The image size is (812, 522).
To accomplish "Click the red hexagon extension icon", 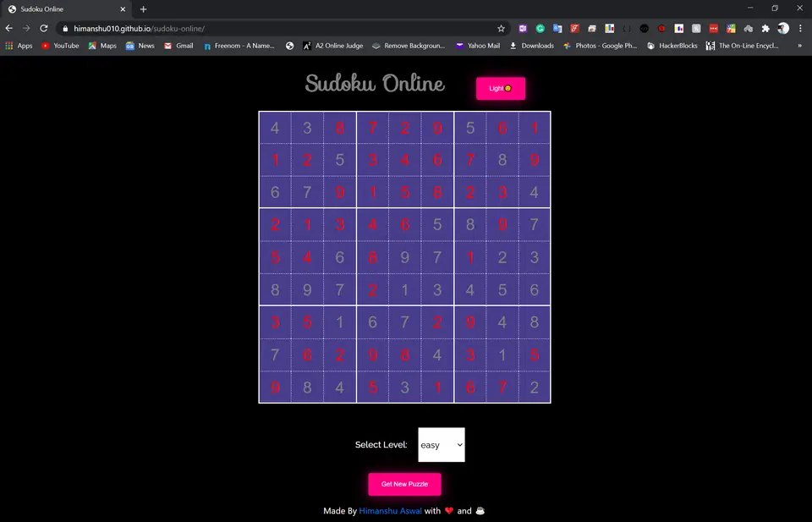I will [661, 29].
